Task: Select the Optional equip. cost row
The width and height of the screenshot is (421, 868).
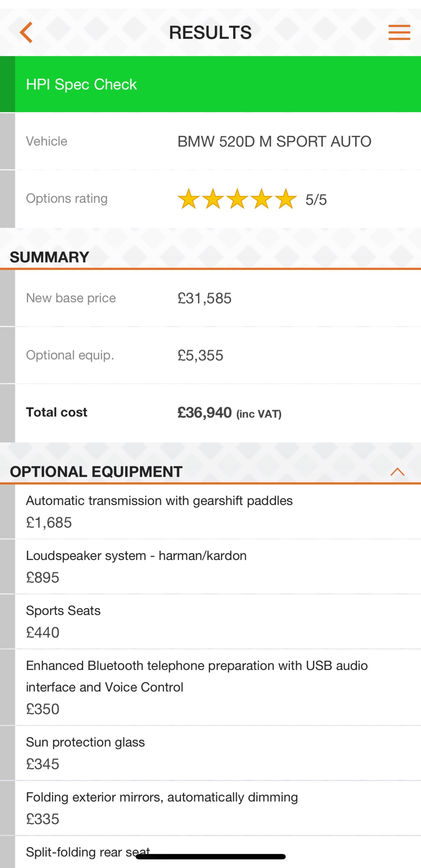Action: tap(210, 355)
